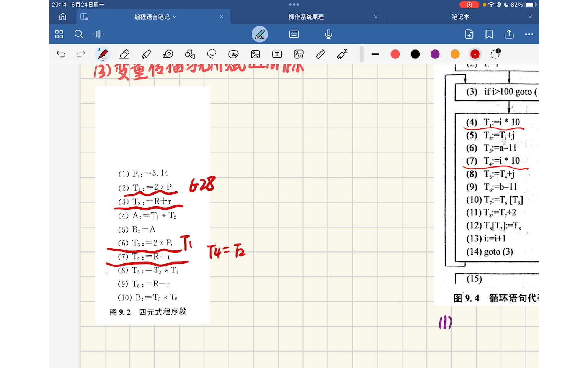Select the tape tool
Screen dimensions: 588x368
(168, 54)
